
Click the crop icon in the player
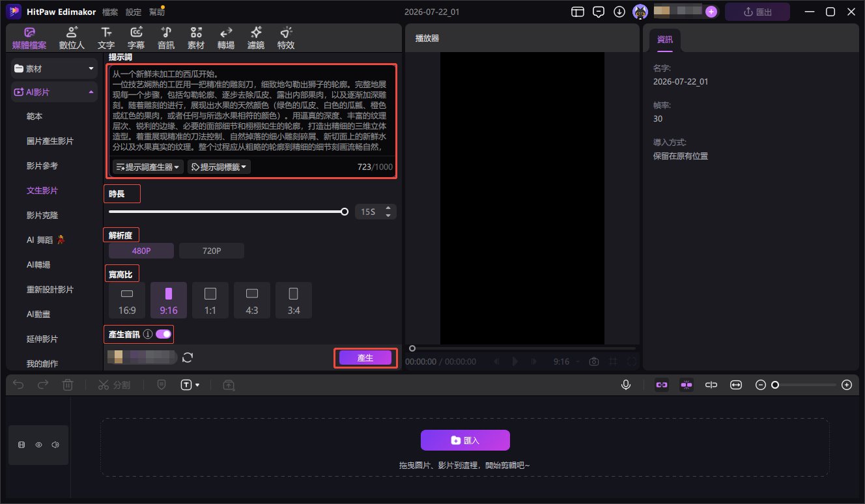pos(613,361)
